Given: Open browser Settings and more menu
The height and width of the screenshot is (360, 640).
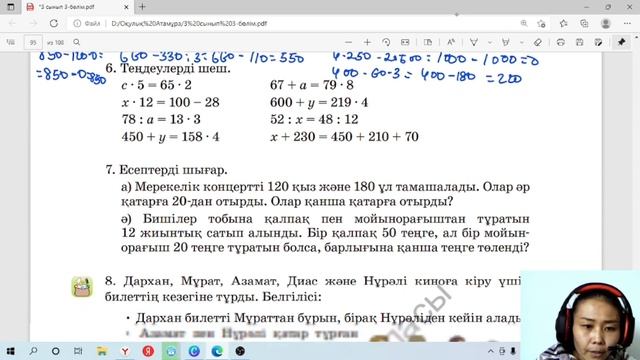Looking at the screenshot, I should tap(627, 23).
